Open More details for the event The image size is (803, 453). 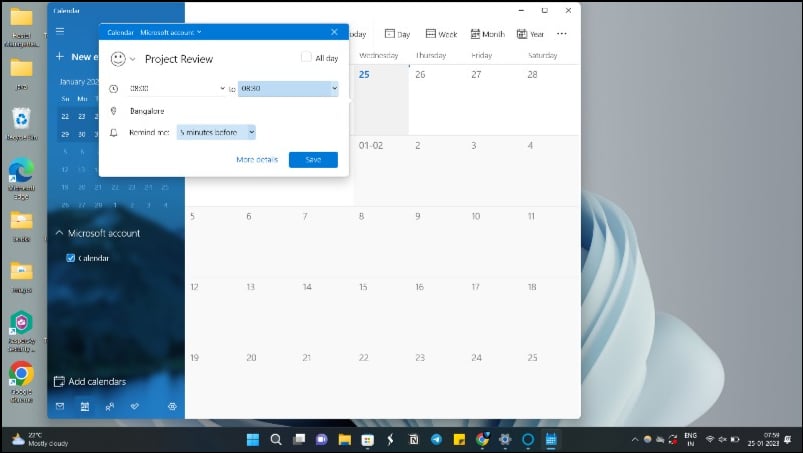(x=257, y=160)
